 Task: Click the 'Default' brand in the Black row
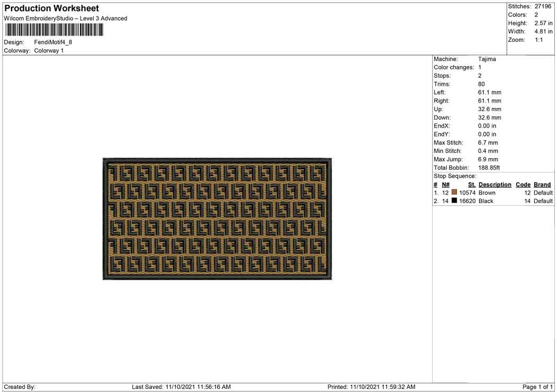[x=543, y=201]
